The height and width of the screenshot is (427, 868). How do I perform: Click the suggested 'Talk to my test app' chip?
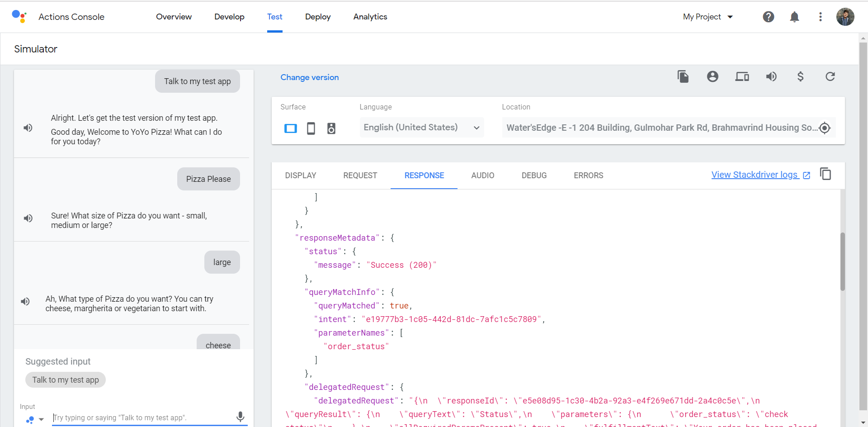click(x=65, y=380)
